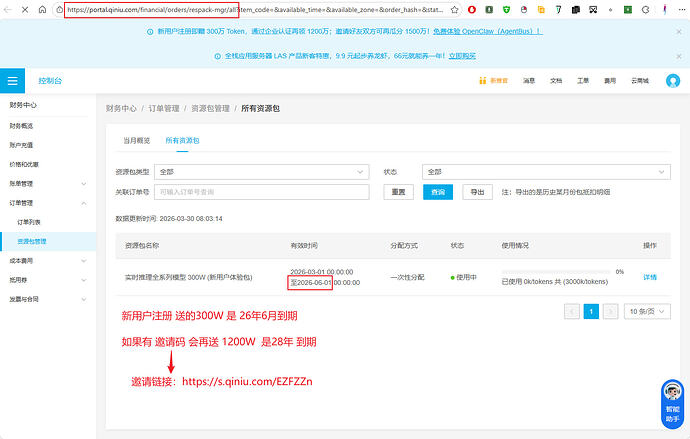The height and width of the screenshot is (439, 690).
Task: Expand the 账单管理 sidebar section
Action: point(50,183)
